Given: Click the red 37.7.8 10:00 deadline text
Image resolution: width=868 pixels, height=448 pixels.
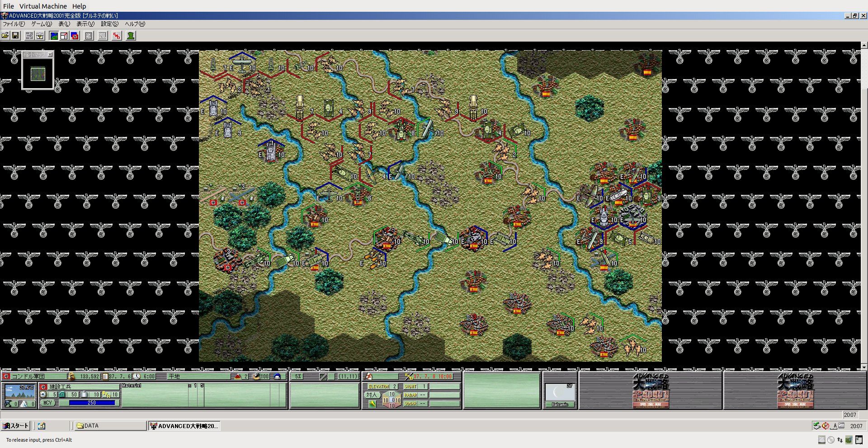Looking at the screenshot, I should (433, 376).
